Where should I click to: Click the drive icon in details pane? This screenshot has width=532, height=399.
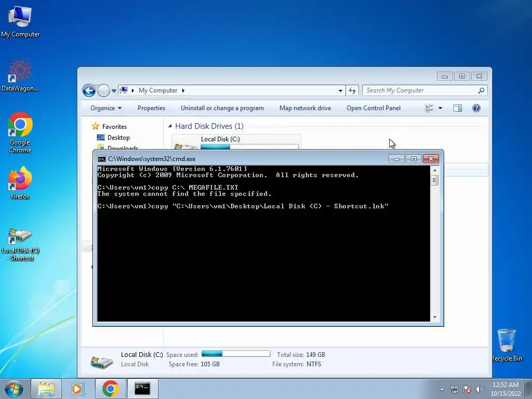coord(101,362)
